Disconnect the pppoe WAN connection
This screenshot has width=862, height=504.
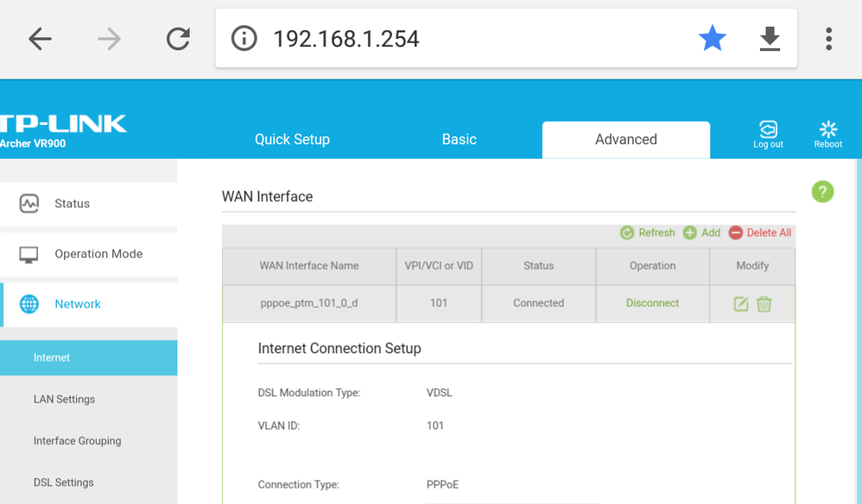point(652,304)
